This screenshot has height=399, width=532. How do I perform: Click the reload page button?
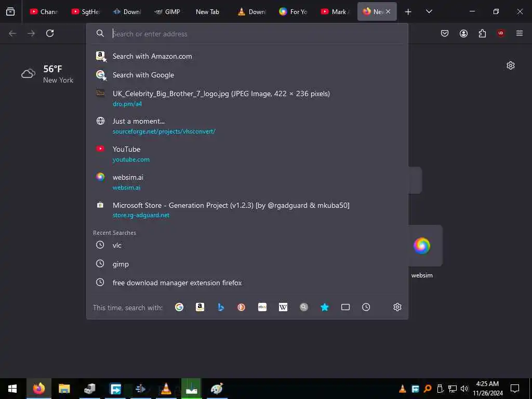point(50,33)
